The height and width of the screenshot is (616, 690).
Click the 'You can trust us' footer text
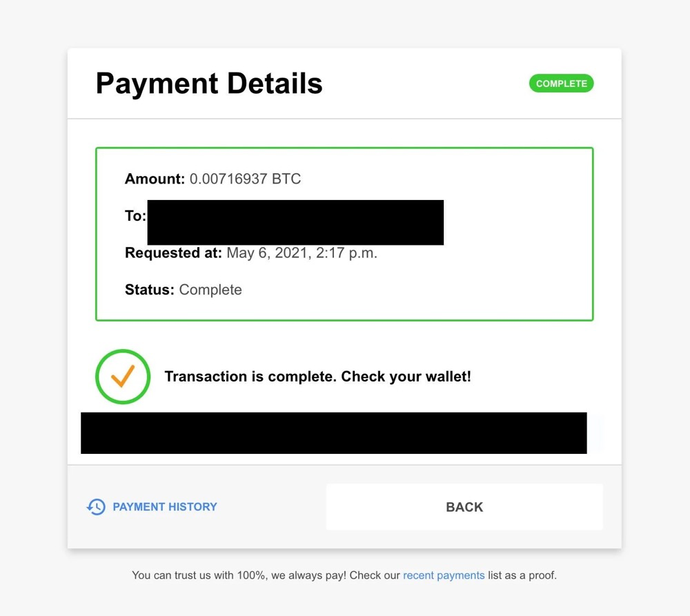click(266, 575)
